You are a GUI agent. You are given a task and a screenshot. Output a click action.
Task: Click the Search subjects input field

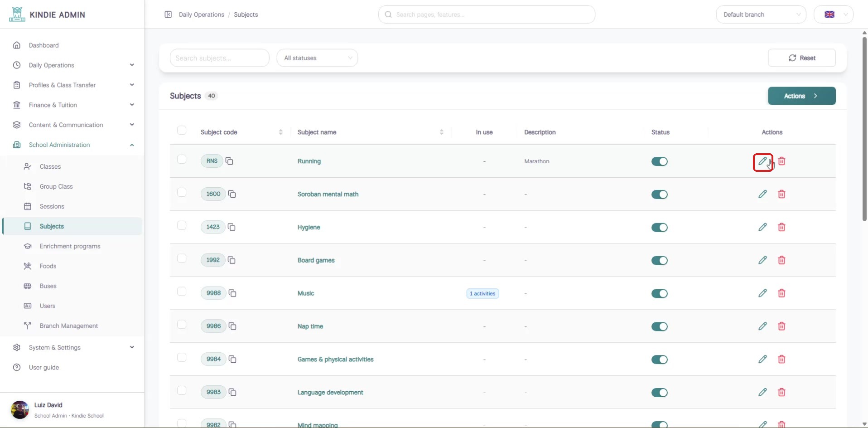pos(220,58)
